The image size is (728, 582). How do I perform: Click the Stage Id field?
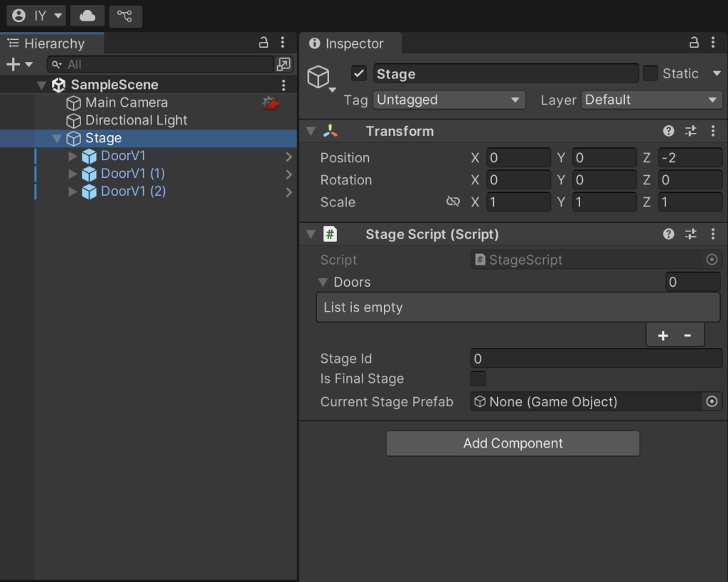[x=596, y=359]
